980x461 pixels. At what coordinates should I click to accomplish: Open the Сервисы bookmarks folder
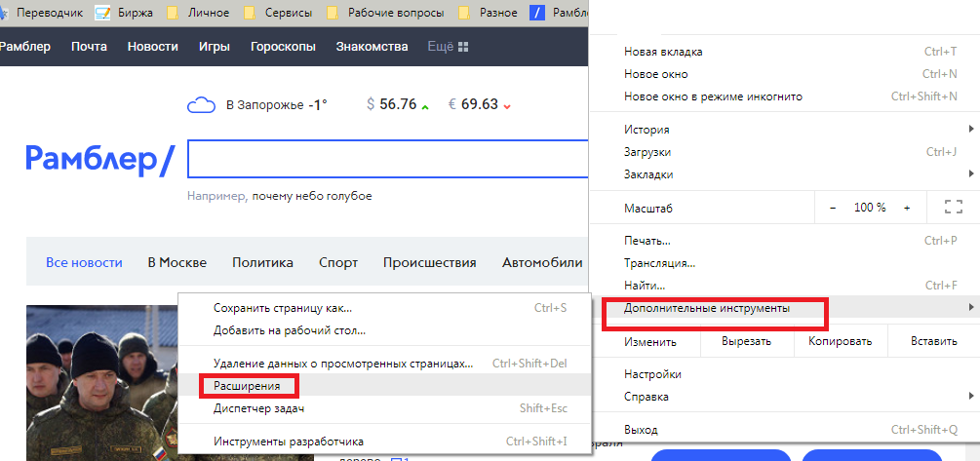tap(278, 13)
